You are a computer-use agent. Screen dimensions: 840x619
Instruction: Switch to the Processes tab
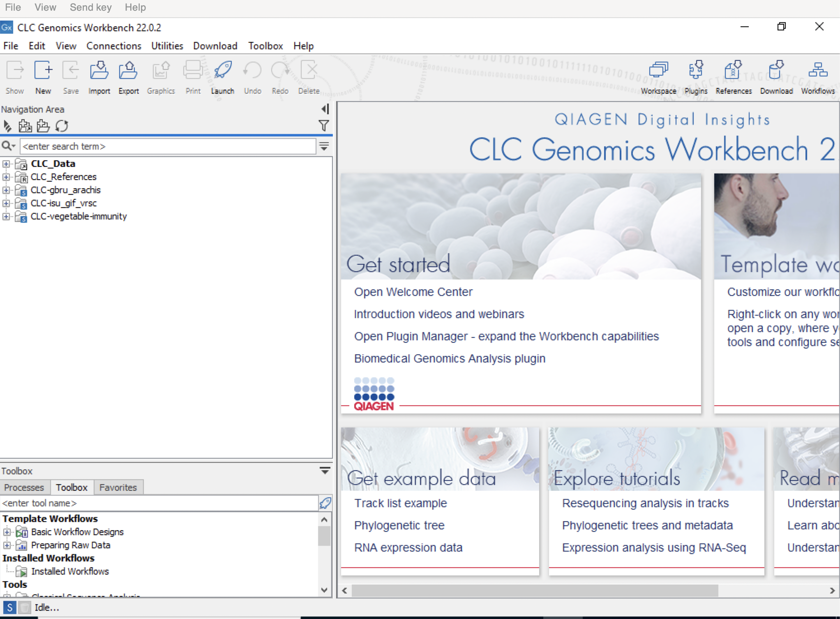pos(24,487)
